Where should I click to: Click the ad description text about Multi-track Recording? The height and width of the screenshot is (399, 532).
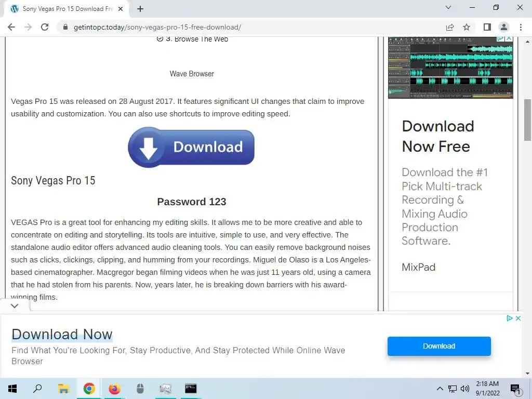click(x=445, y=207)
